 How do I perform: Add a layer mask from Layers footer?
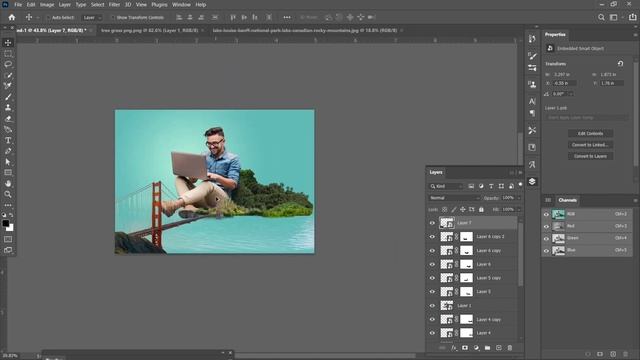(465, 348)
